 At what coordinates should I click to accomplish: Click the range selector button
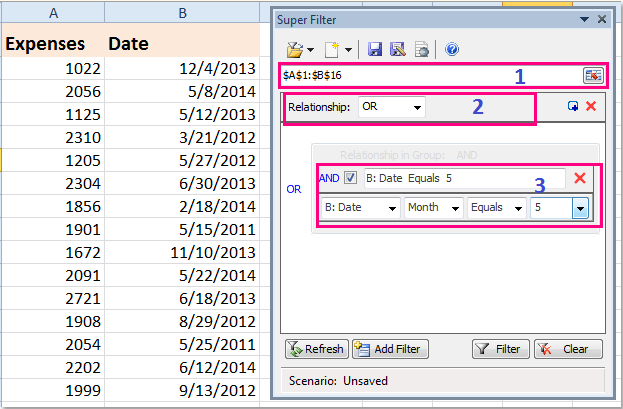coord(593,75)
